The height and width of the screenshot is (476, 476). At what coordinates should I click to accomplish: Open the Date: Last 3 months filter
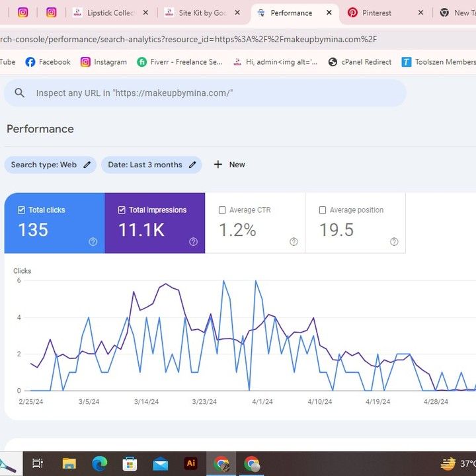(145, 165)
